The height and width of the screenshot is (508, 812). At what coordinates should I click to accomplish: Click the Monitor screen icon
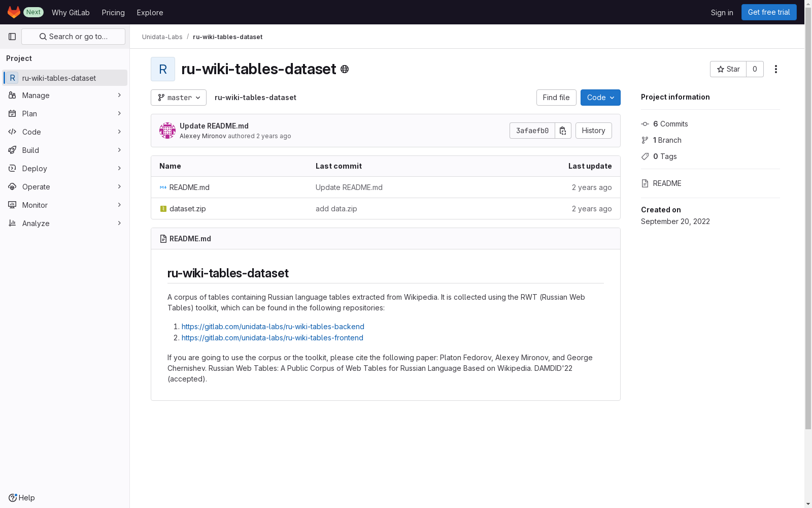pos(12,205)
